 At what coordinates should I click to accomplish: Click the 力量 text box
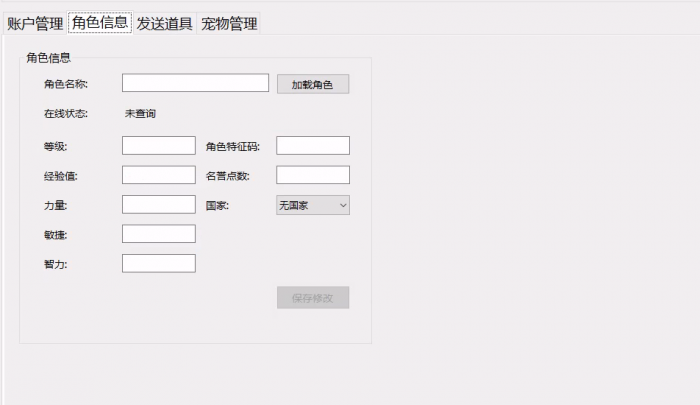159,205
